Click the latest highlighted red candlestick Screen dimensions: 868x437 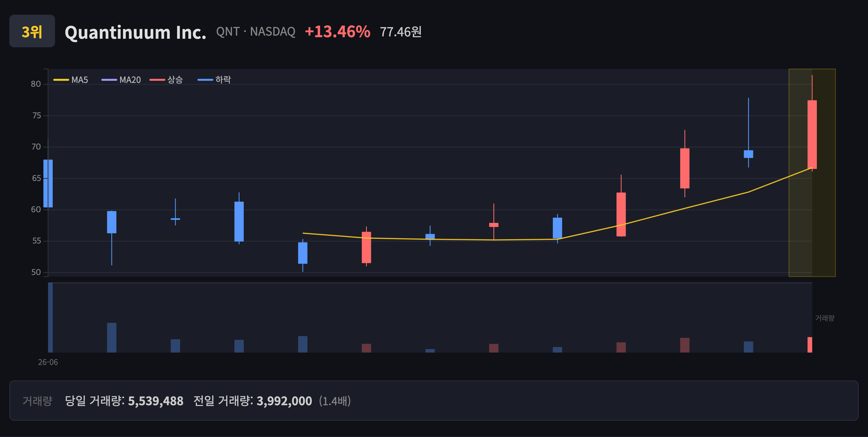click(x=812, y=135)
